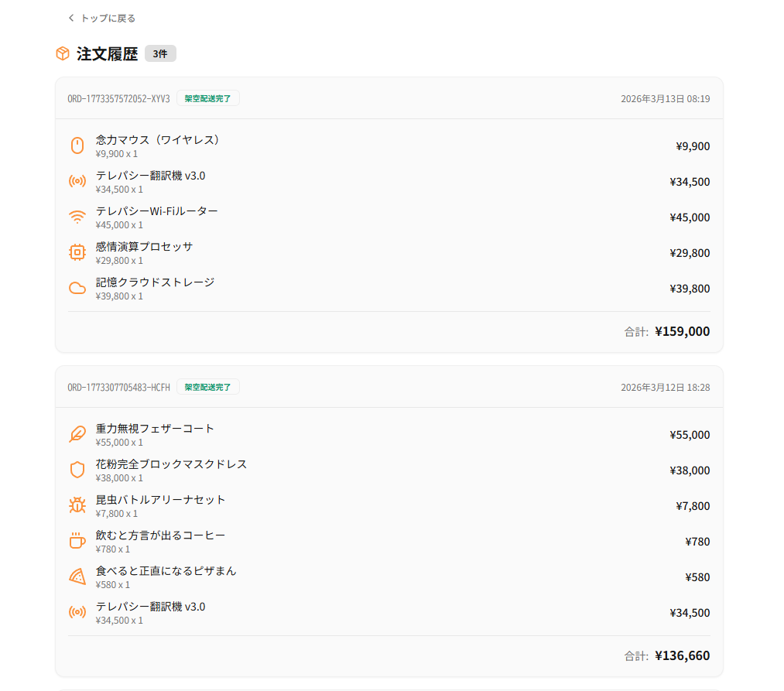Viewport: 784px width, 691px height.
Task: Click the 3件 count badge
Action: click(159, 53)
